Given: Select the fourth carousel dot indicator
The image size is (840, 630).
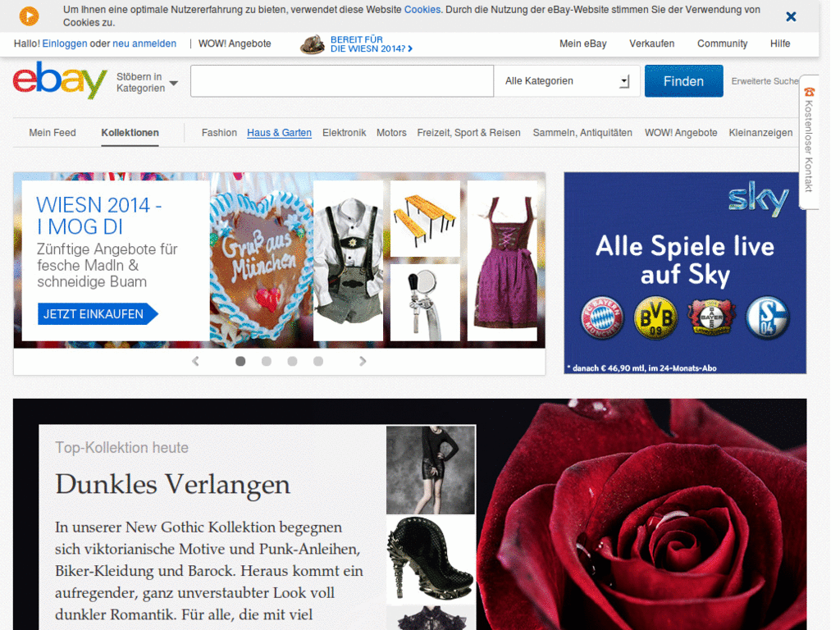Looking at the screenshot, I should (318, 362).
